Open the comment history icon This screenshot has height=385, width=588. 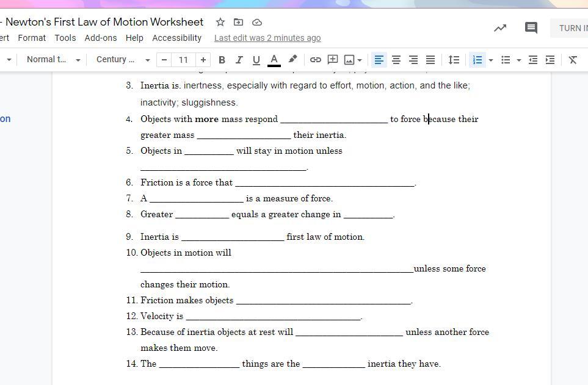coord(531,27)
